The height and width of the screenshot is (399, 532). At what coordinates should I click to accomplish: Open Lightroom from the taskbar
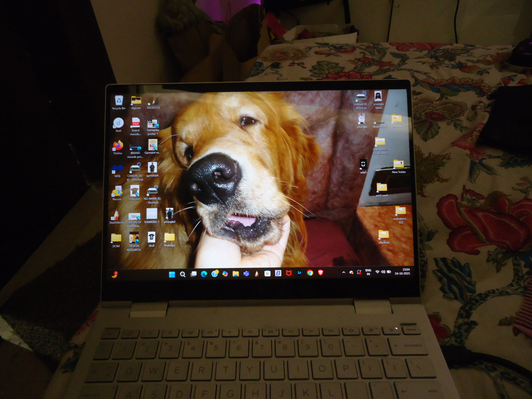point(299,273)
